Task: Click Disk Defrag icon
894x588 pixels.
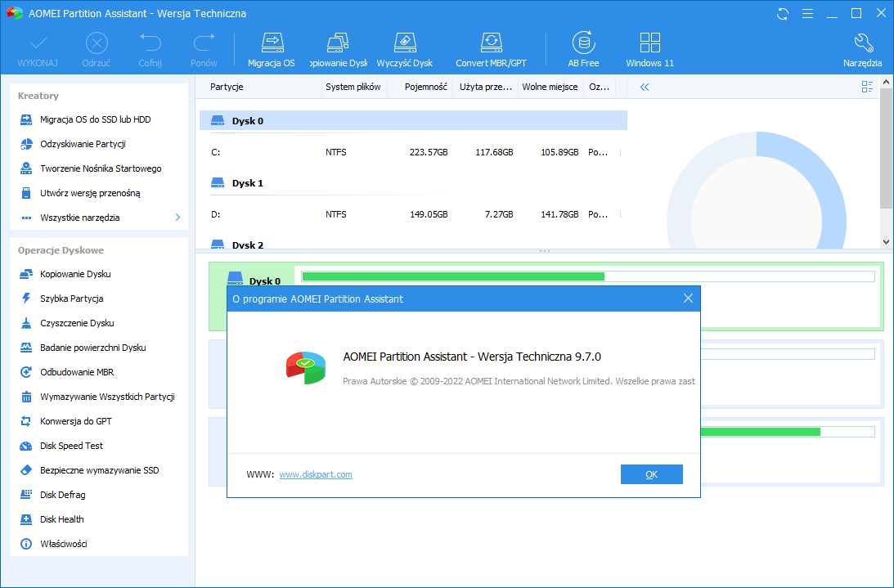Action: [x=26, y=495]
